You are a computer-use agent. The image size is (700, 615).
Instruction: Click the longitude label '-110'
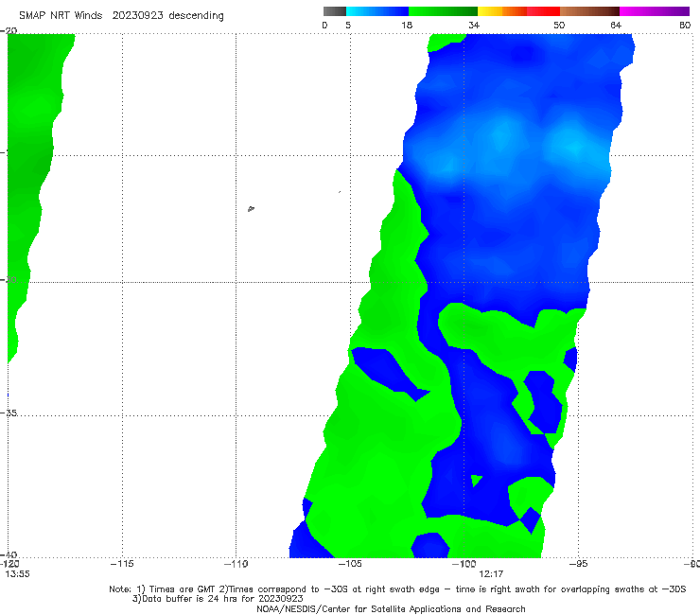tap(236, 564)
